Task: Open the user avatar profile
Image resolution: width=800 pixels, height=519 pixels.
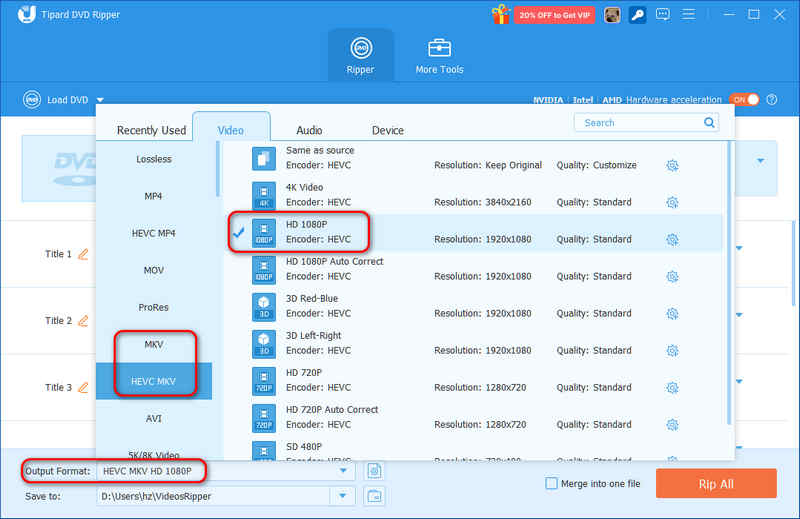Action: [612, 15]
